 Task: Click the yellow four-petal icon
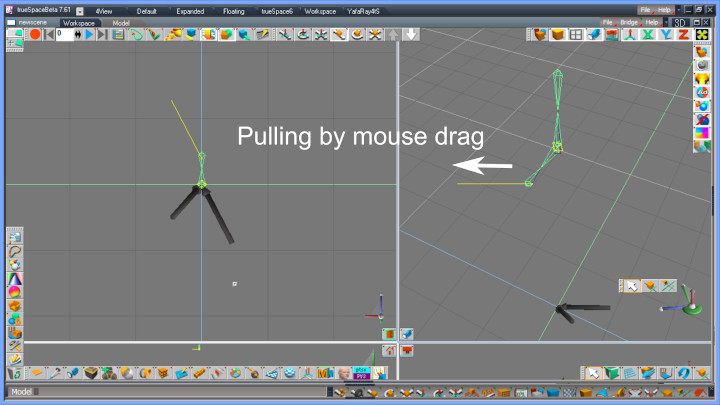pos(702,35)
